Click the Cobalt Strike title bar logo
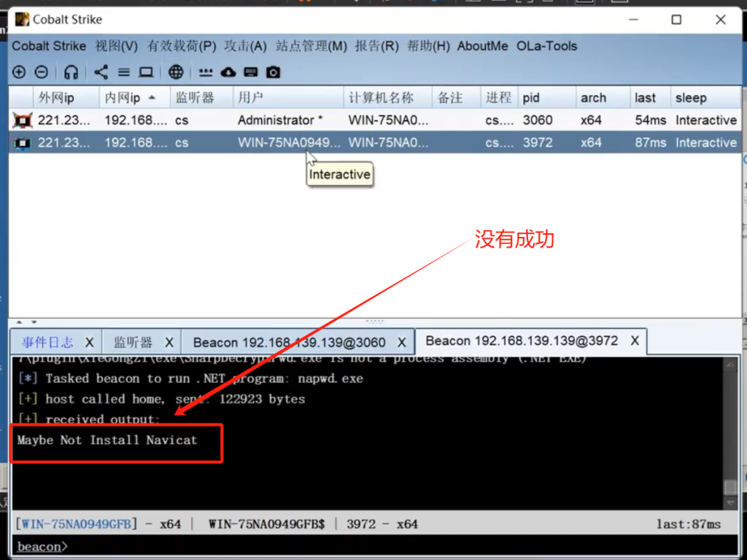This screenshot has width=747, height=560. pyautogui.click(x=22, y=20)
